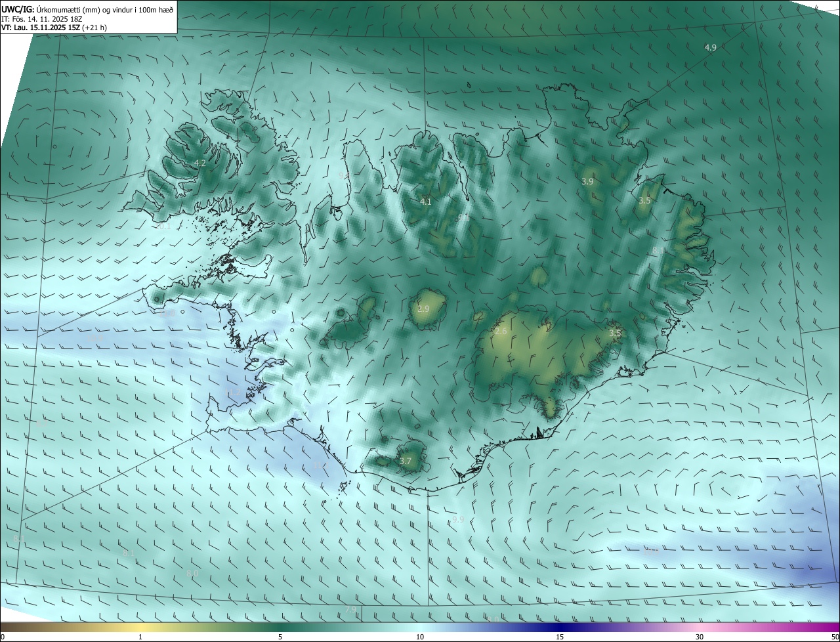Pick the yellow colour band above tick 1
Image resolution: width=840 pixels, height=642 pixels.
click(x=140, y=627)
